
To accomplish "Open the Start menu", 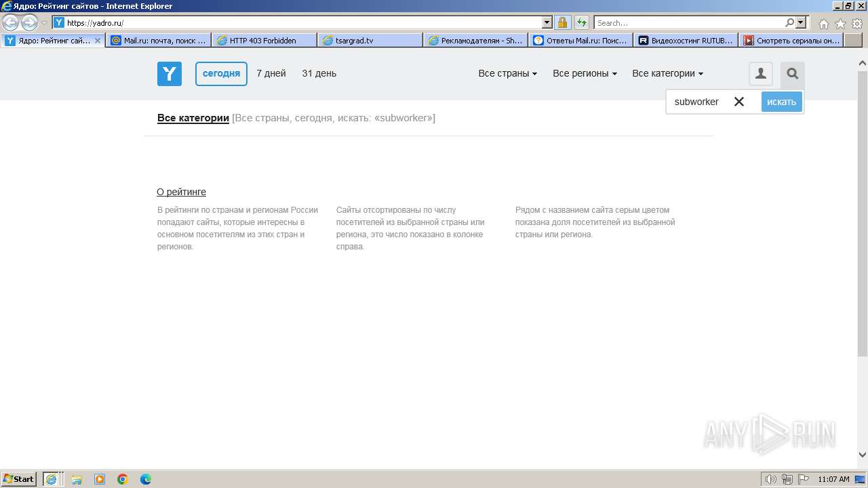I will pos(19,479).
